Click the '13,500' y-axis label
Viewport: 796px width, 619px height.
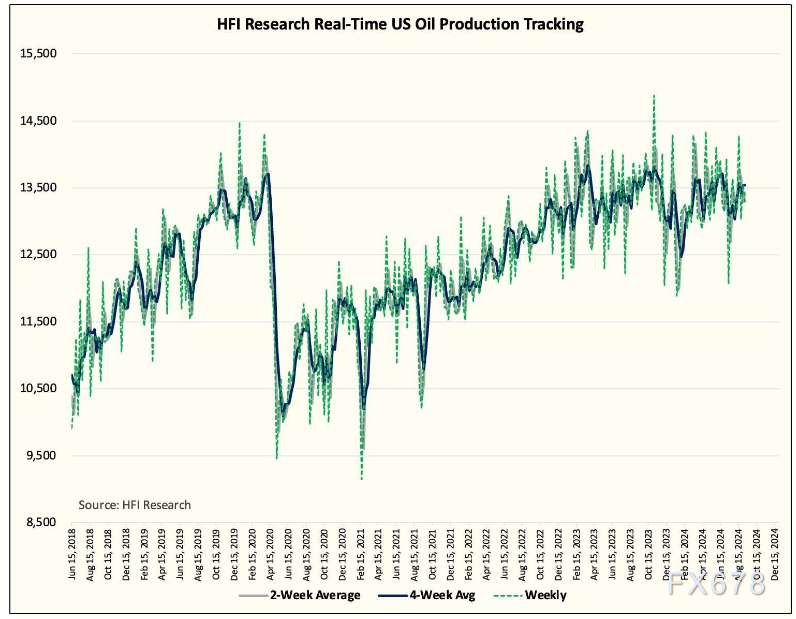38,187
